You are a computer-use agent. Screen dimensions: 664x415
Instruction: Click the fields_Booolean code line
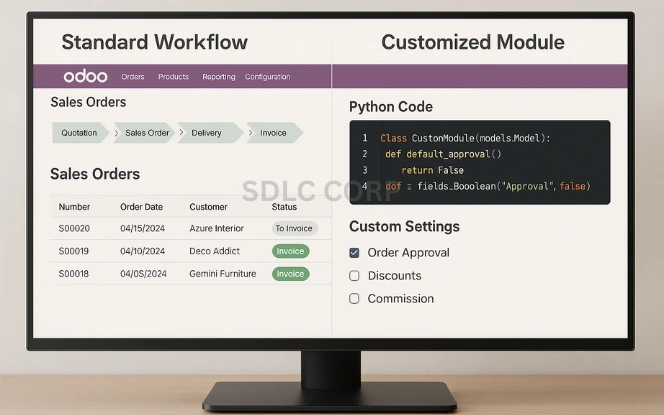pos(488,186)
